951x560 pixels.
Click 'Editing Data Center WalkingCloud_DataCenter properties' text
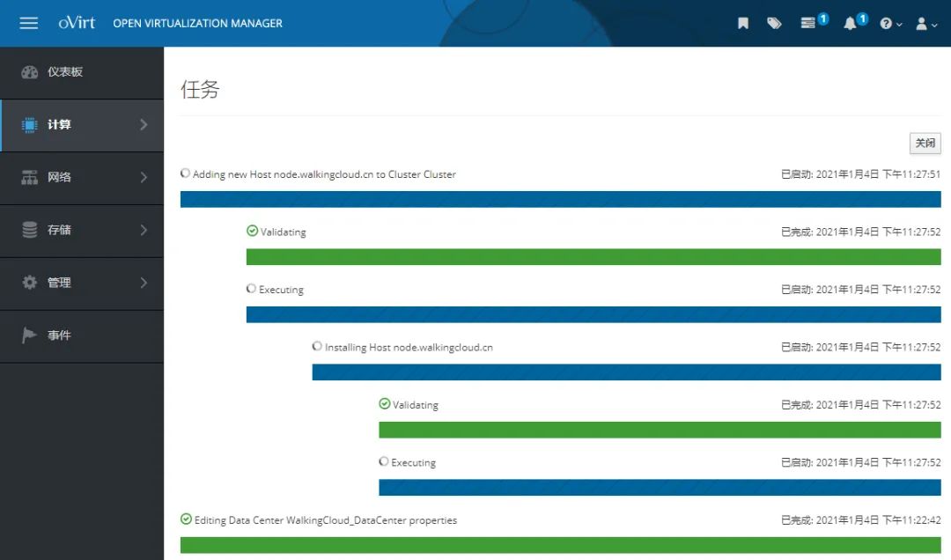pyautogui.click(x=326, y=520)
